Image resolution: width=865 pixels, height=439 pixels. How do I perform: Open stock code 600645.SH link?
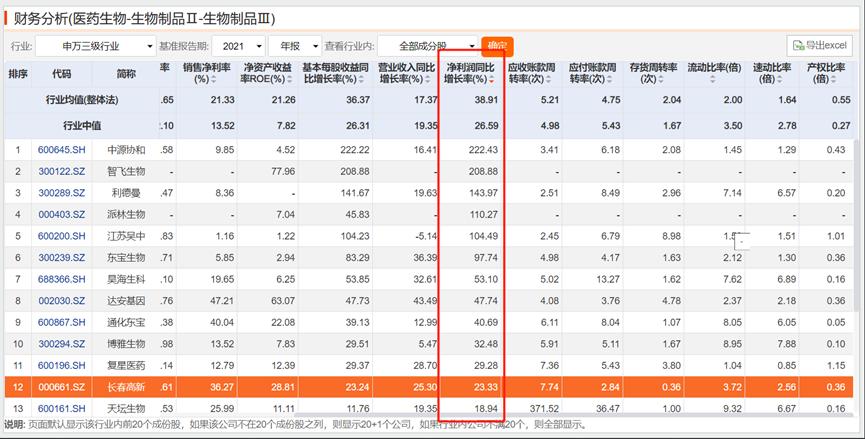(x=62, y=150)
